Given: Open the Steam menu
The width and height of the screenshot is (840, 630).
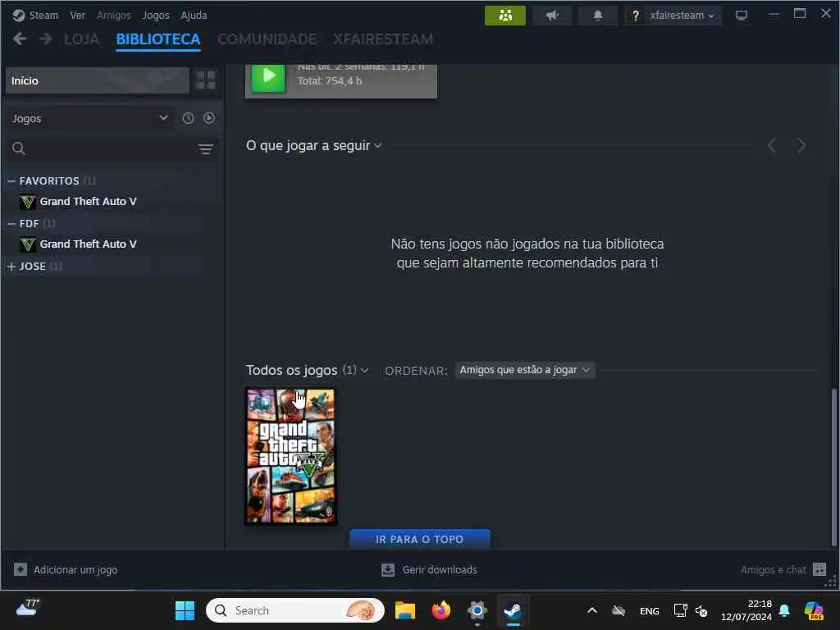Looking at the screenshot, I should 35,15.
